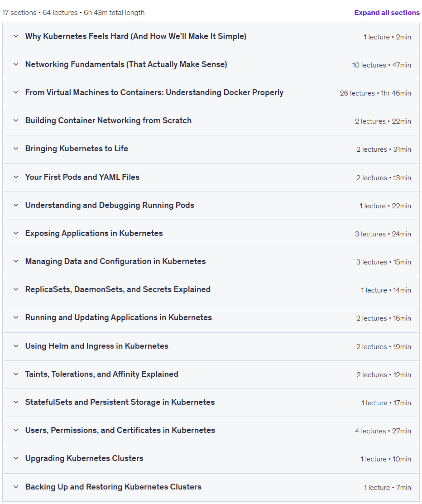The height and width of the screenshot is (504, 422).
Task: Select title Managing Data and Configuration in Kubernetes
Action: tap(115, 261)
